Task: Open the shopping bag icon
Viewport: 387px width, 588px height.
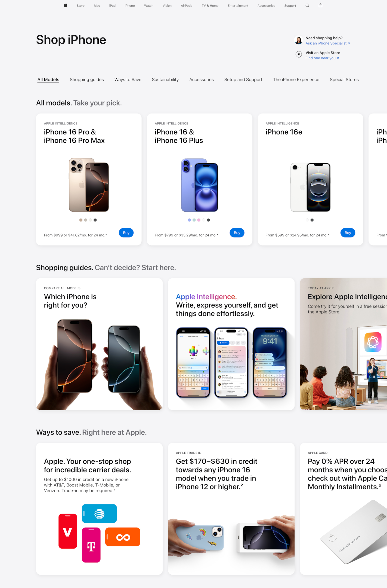Action: coord(320,5)
